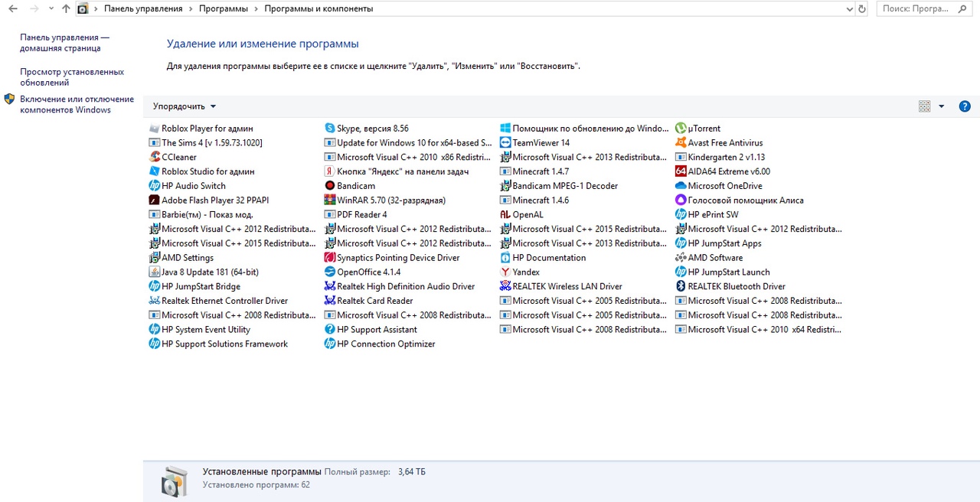Go to Программы breadcrumb
The image size is (980, 502).
coord(224,9)
